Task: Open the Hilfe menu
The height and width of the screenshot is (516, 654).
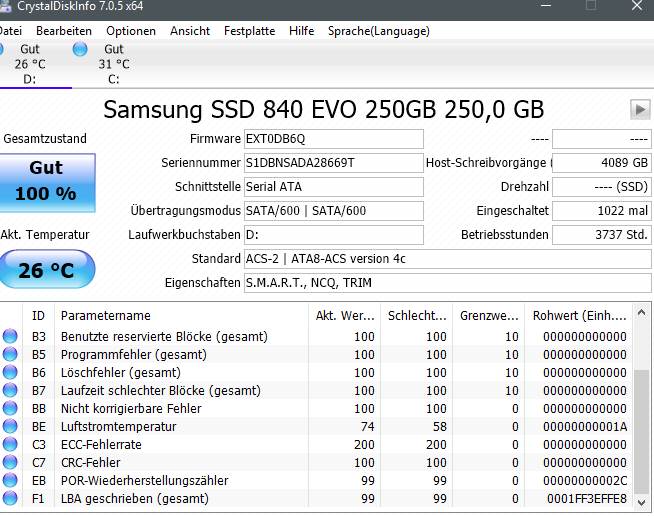Action: point(302,31)
